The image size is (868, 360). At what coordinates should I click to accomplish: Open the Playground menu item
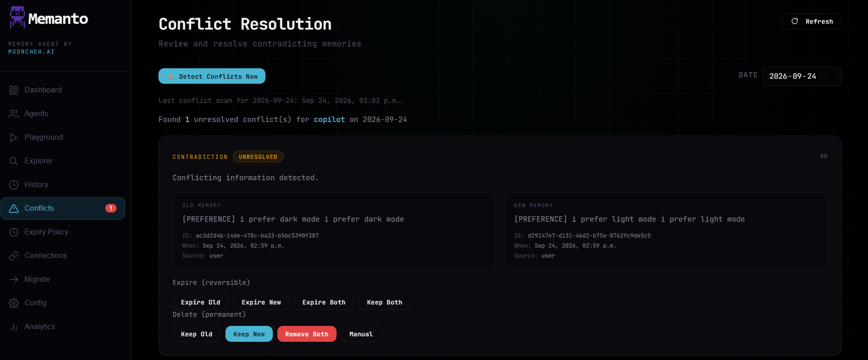pyautogui.click(x=63, y=137)
